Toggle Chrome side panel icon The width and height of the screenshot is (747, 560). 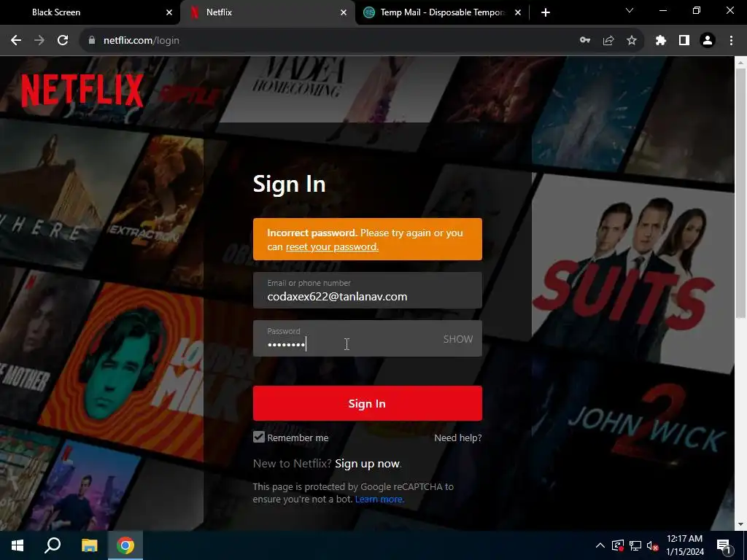(x=684, y=41)
